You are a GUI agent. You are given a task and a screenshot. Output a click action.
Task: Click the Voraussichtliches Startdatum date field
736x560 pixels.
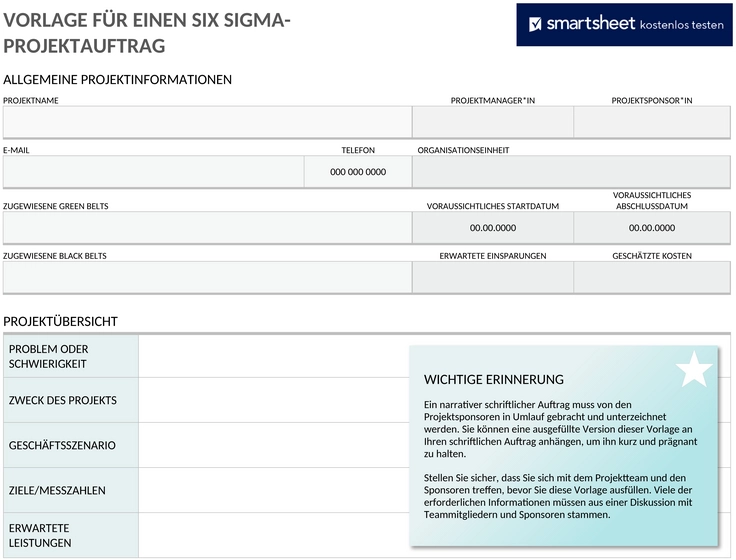pyautogui.click(x=493, y=228)
